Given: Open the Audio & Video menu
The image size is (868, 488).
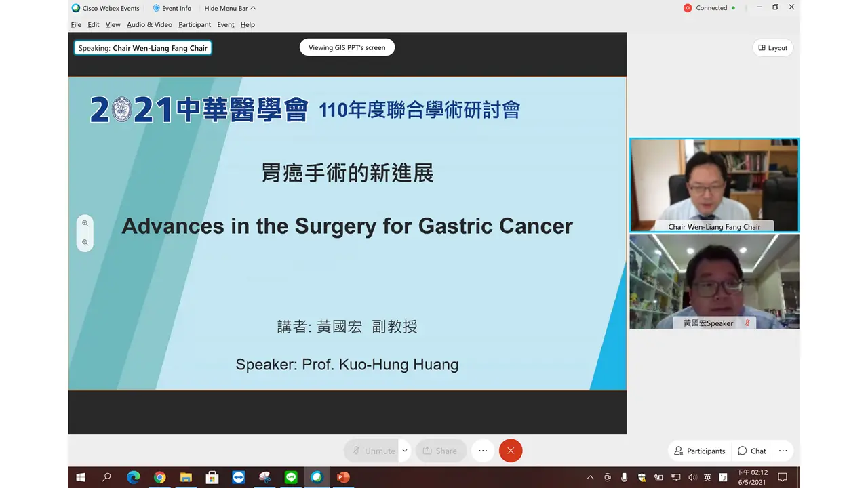Looking at the screenshot, I should click(x=149, y=24).
